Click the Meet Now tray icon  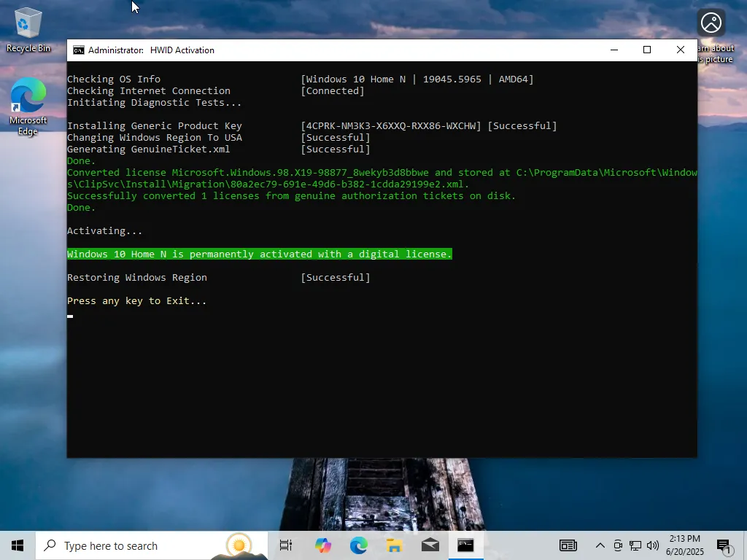618,545
